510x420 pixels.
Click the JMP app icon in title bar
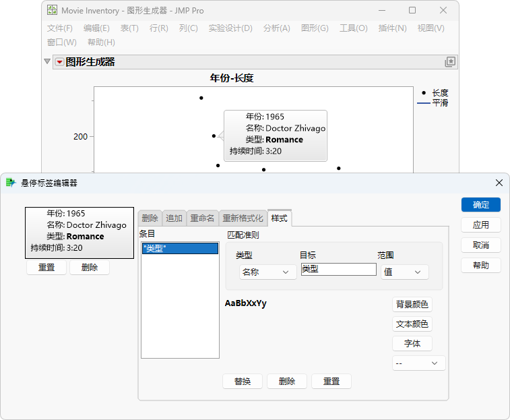tap(52, 10)
